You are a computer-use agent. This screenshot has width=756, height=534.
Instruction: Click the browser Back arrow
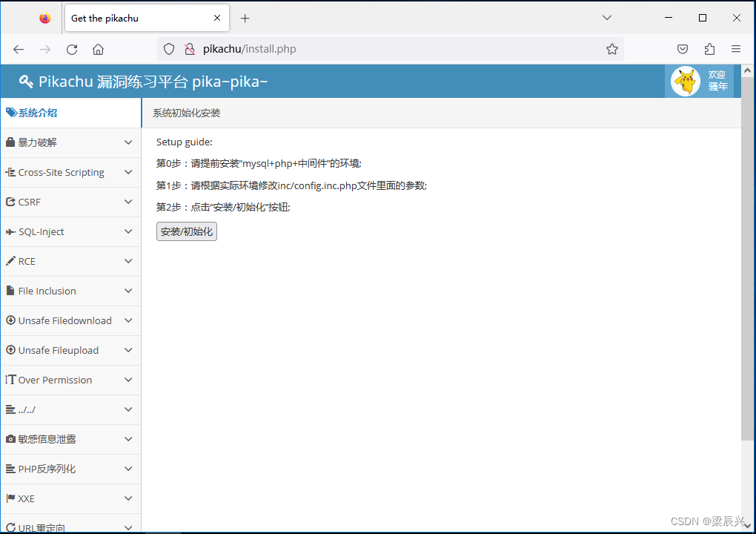[x=19, y=49]
